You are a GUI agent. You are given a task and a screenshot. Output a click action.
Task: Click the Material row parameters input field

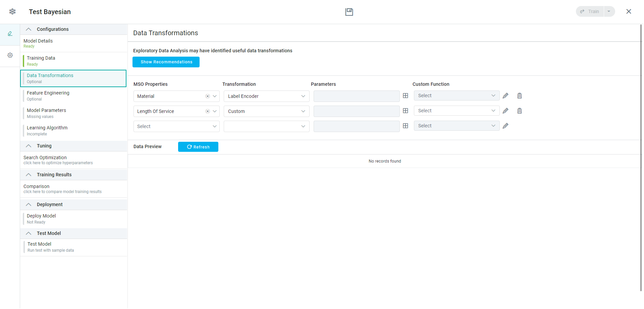[356, 96]
